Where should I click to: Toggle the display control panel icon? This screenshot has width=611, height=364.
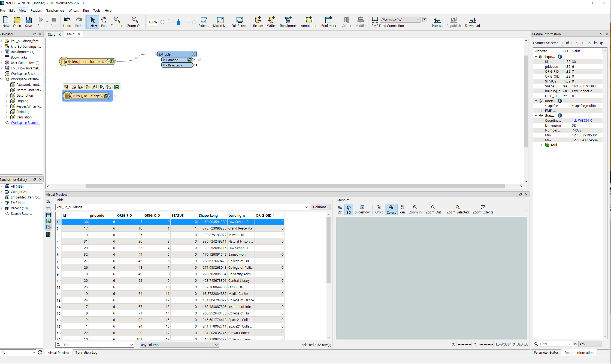(48, 209)
